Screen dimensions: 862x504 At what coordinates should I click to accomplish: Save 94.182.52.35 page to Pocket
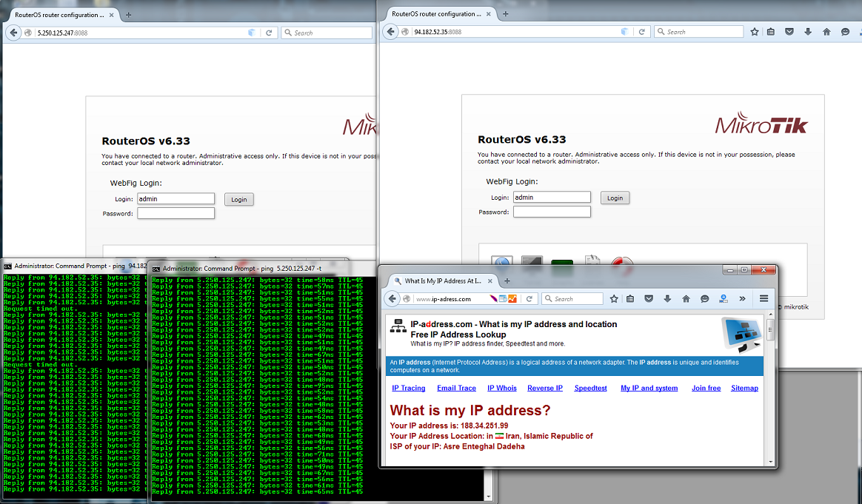(789, 32)
